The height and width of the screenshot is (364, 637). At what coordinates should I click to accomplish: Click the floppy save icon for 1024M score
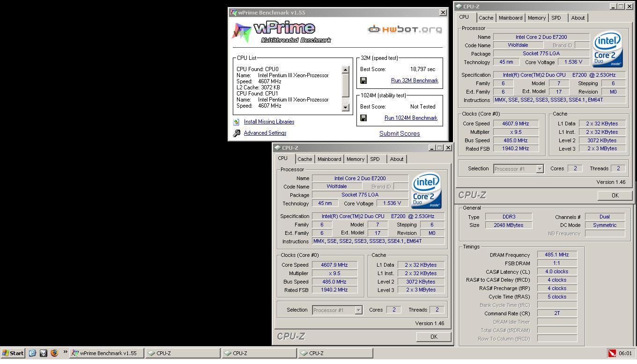point(363,118)
